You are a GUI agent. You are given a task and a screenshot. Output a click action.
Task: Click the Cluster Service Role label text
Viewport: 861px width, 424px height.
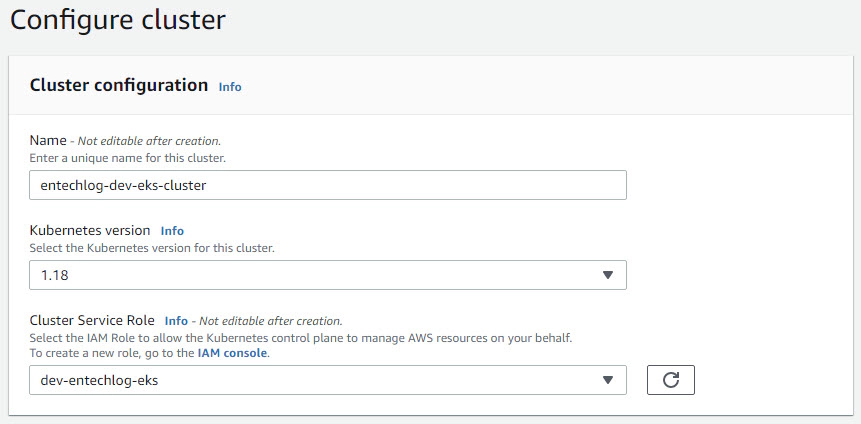pos(92,320)
